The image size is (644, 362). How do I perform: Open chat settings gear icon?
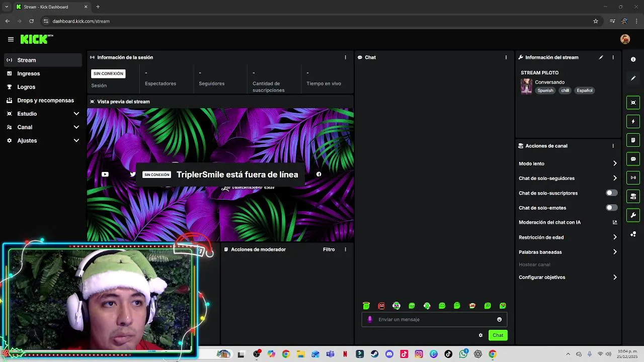pyautogui.click(x=480, y=335)
